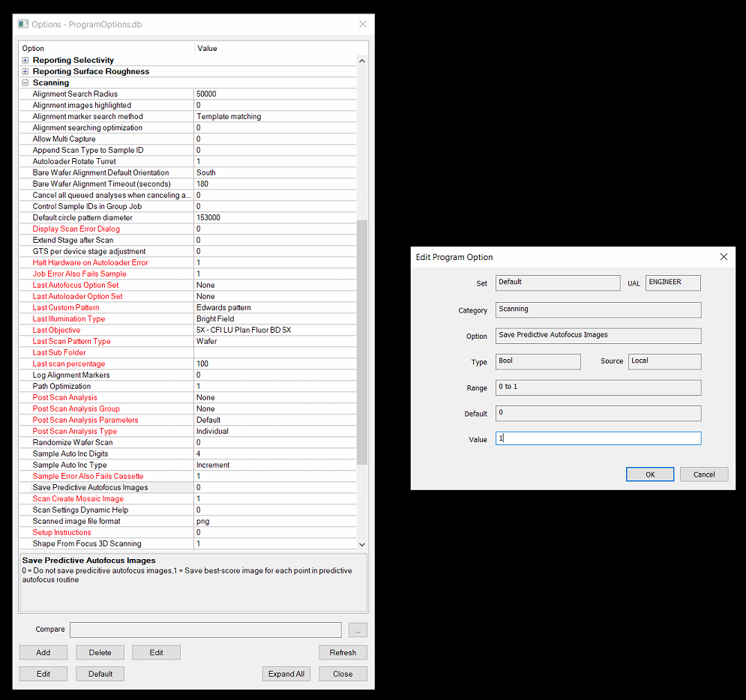Click the Default button
Screen dimensions: 746x700
(100, 674)
